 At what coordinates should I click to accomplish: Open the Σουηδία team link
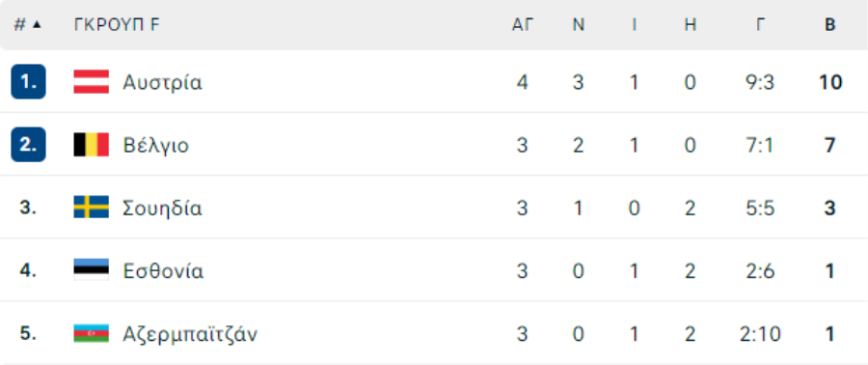[162, 209]
